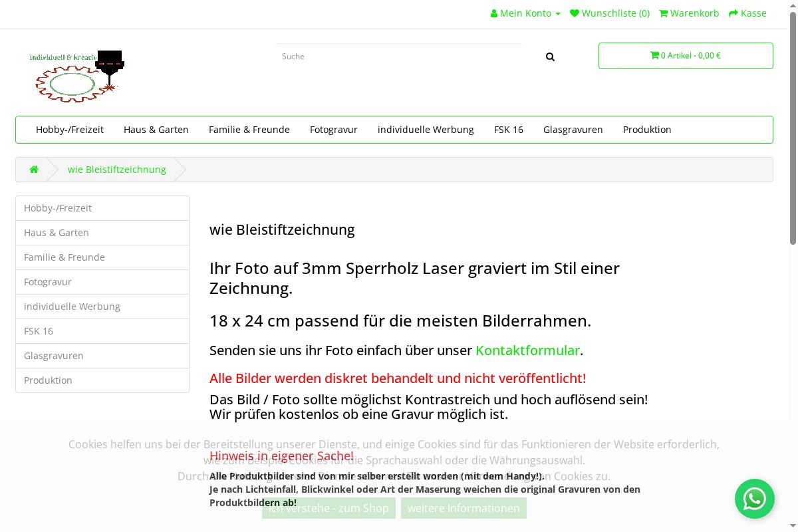Open the WhatsApp chat bubble
This screenshot has width=798, height=532.
pos(755,499)
